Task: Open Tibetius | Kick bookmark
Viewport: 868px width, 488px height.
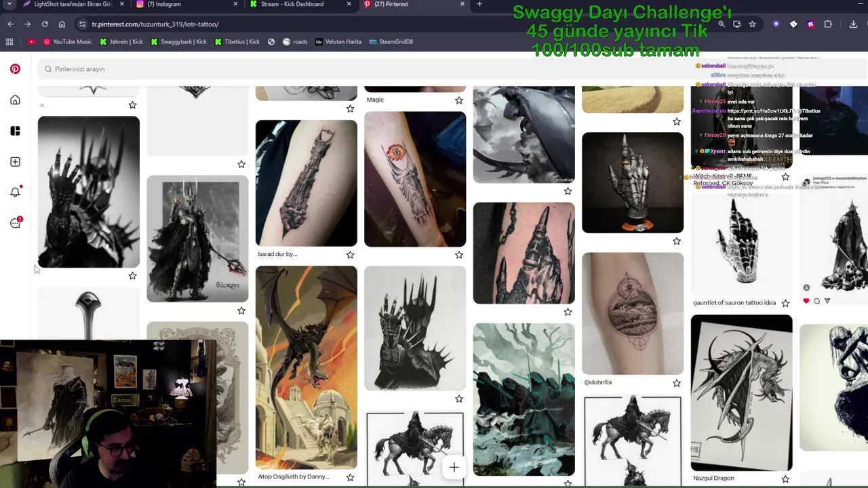Action: coord(237,41)
